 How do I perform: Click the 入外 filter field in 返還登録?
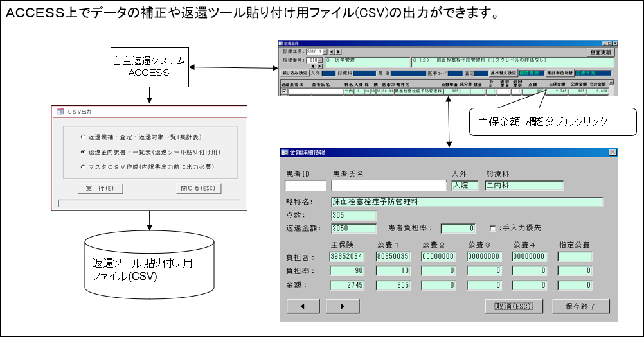328,73
